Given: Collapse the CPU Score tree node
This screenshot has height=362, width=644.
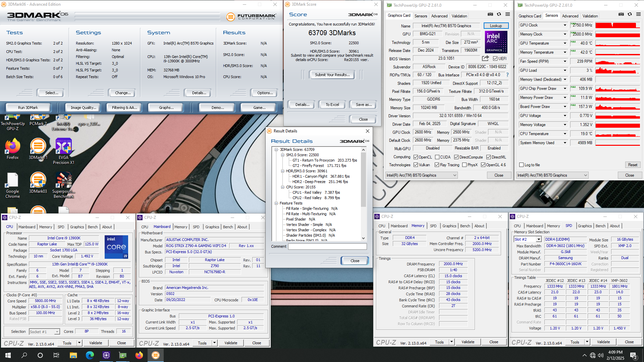Looking at the screenshot, I should (x=282, y=187).
